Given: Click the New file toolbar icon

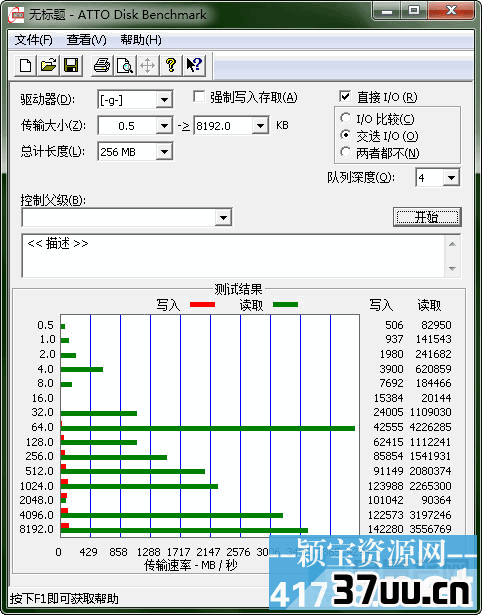Looking at the screenshot, I should click(25, 65).
